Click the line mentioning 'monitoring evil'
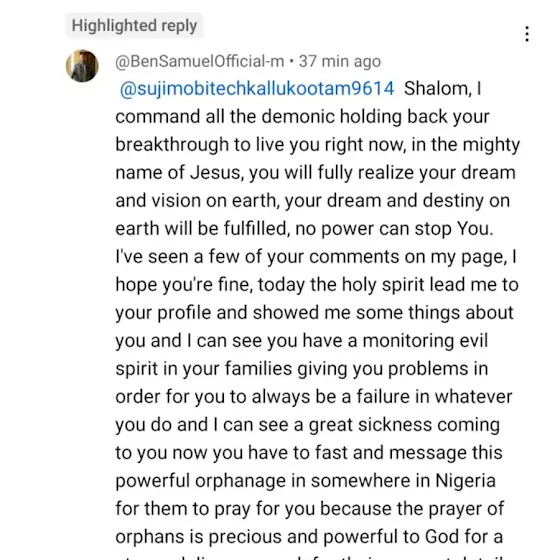The image size is (560, 560). [301, 341]
